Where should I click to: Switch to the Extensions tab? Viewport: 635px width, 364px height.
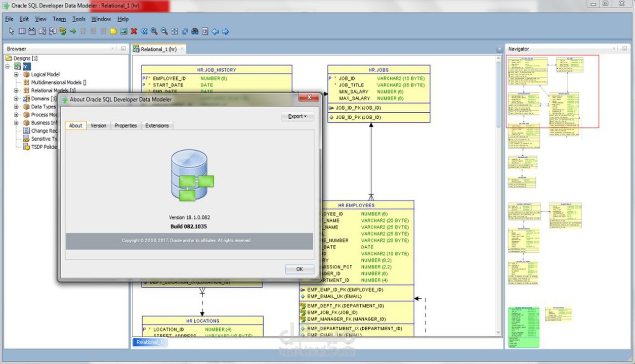[157, 125]
